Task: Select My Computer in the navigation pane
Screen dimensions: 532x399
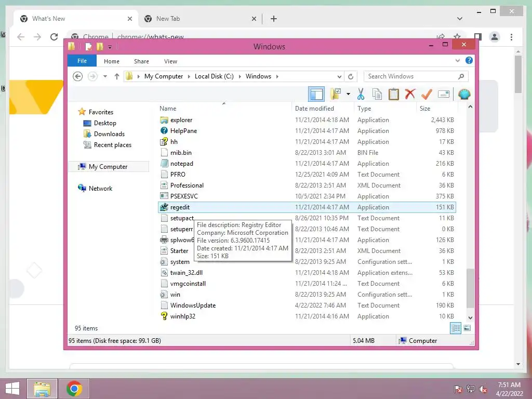Action: pos(108,167)
